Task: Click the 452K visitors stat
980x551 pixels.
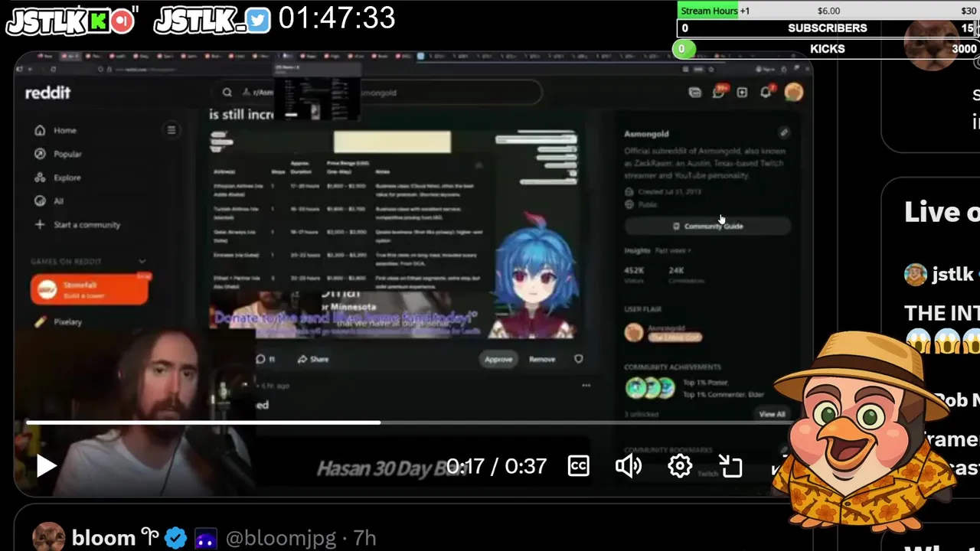Action: pos(634,274)
